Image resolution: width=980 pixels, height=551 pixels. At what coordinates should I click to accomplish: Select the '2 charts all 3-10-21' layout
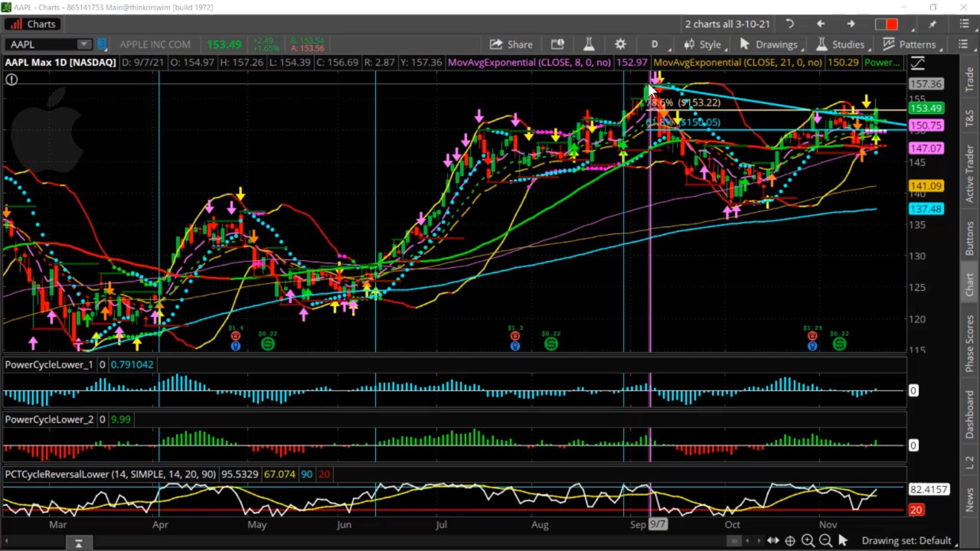tap(727, 24)
